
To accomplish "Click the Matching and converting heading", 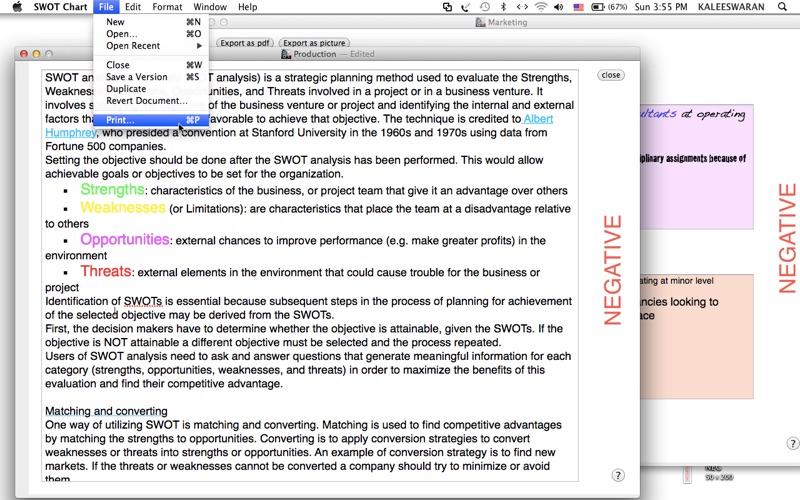I will [106, 411].
